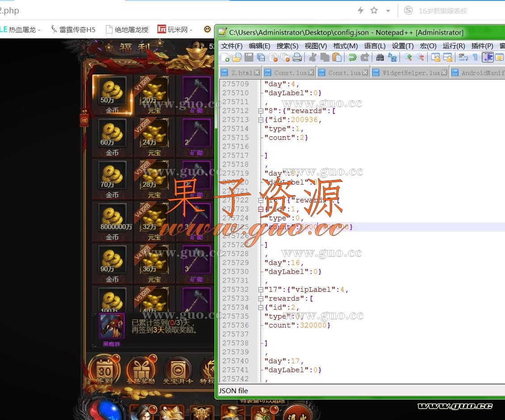The width and height of the screenshot is (505, 420).
Task: Open the 玩米网 bookmark
Action: pos(175,29)
